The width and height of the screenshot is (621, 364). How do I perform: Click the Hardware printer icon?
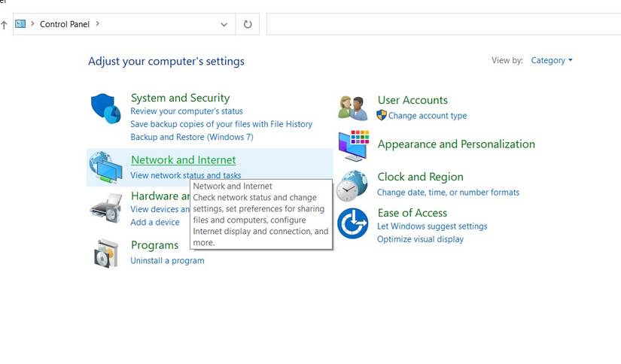(105, 208)
